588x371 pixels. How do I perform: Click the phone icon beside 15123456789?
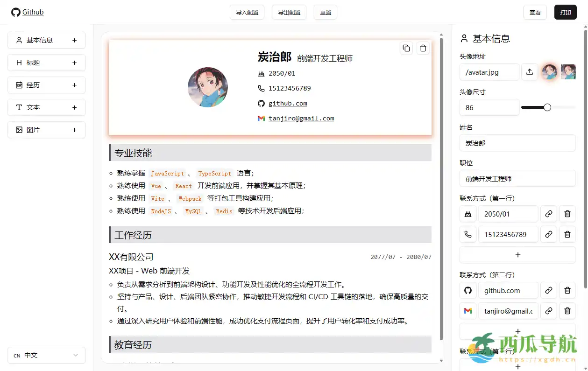coord(468,234)
